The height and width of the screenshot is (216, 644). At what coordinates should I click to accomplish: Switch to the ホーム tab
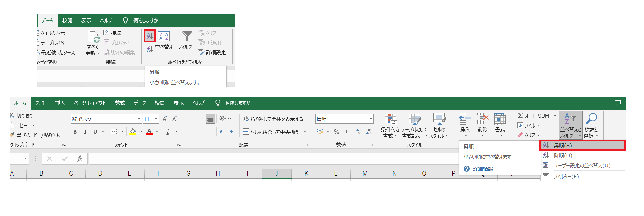coord(20,103)
